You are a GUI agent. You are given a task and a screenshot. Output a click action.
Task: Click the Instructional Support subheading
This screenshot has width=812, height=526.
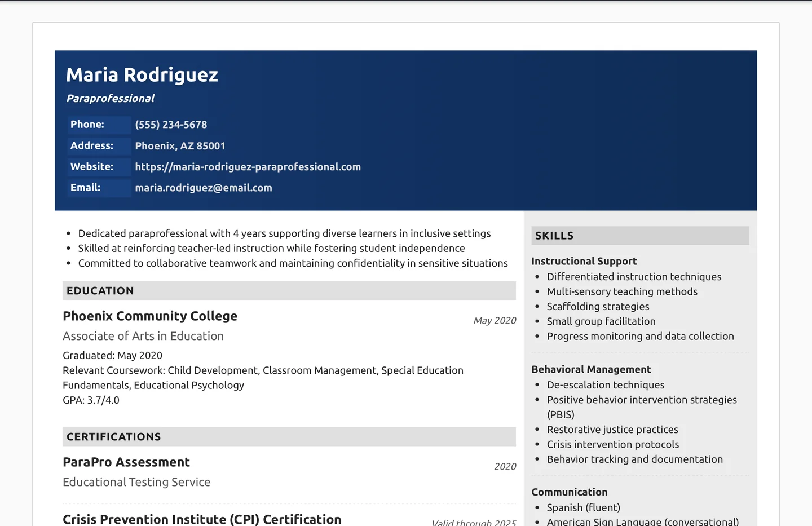(584, 261)
